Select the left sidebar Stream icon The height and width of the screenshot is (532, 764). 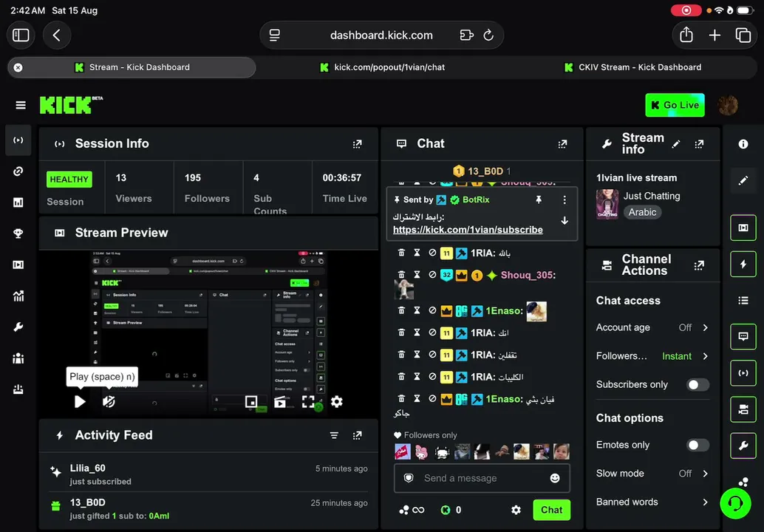[x=18, y=140]
